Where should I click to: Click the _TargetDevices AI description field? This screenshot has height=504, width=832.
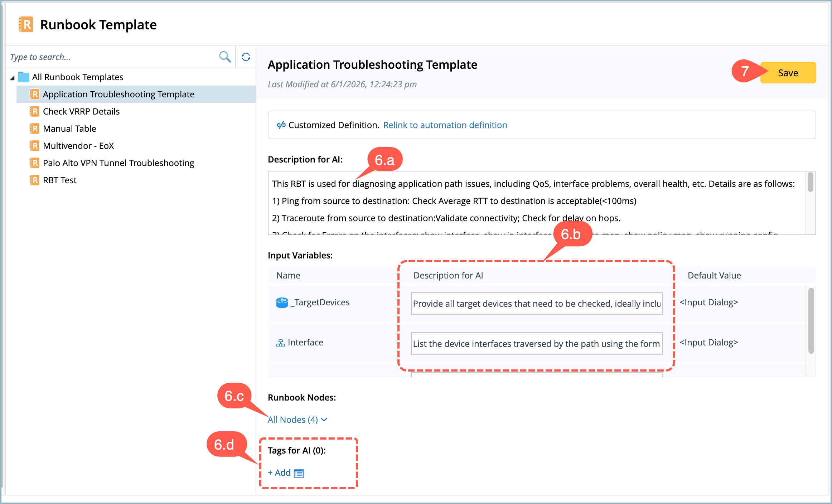[x=536, y=304]
